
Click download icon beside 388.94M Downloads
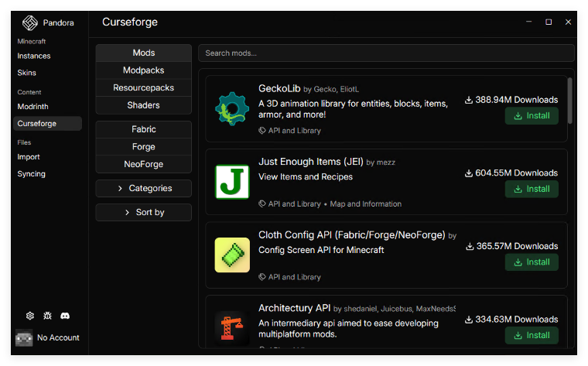point(469,100)
